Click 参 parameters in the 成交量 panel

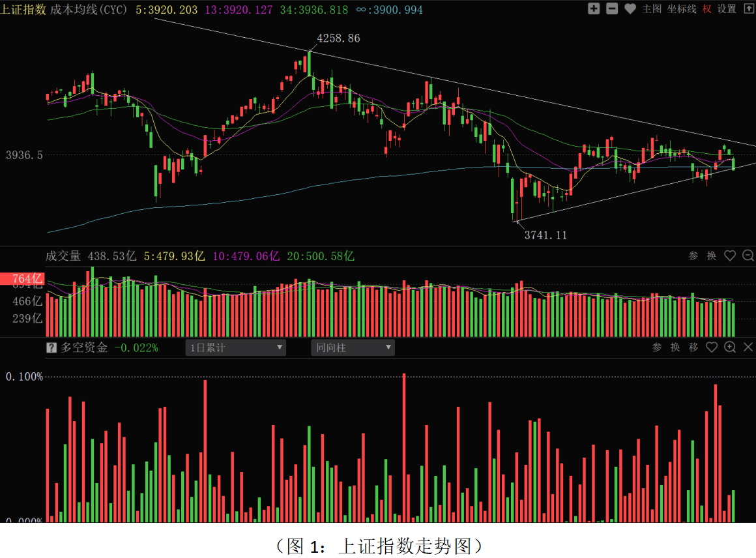tap(693, 256)
